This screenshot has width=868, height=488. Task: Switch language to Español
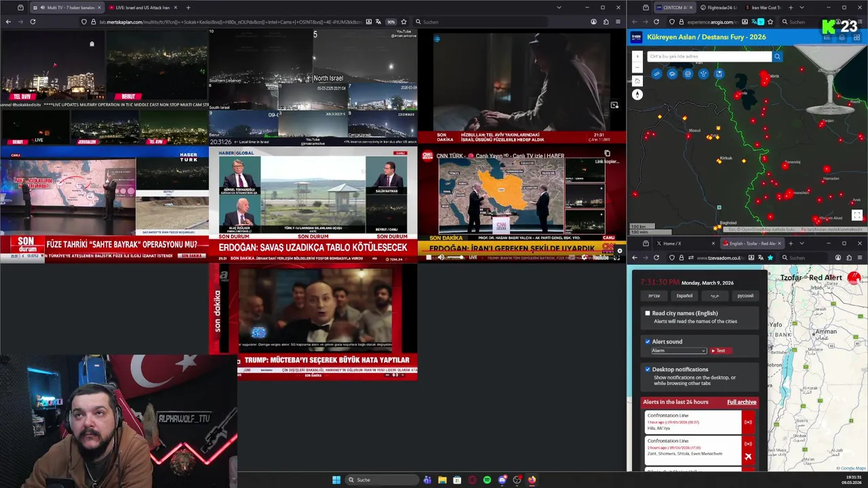click(x=684, y=296)
